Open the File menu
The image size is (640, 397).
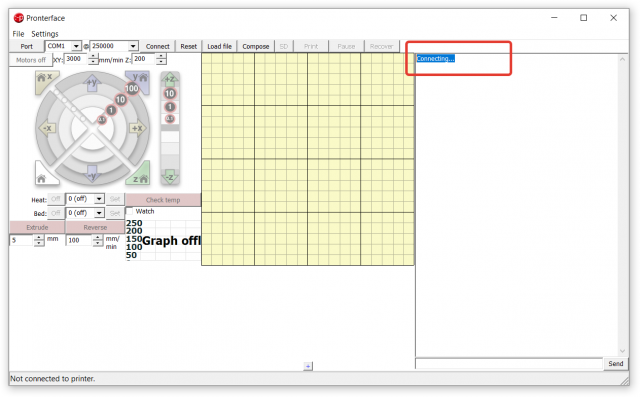click(x=18, y=34)
